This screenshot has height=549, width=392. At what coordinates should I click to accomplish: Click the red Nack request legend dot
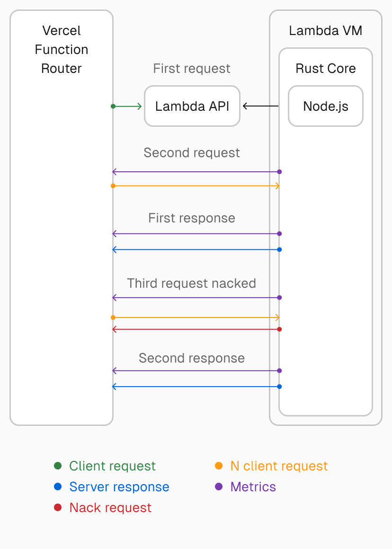click(58, 508)
